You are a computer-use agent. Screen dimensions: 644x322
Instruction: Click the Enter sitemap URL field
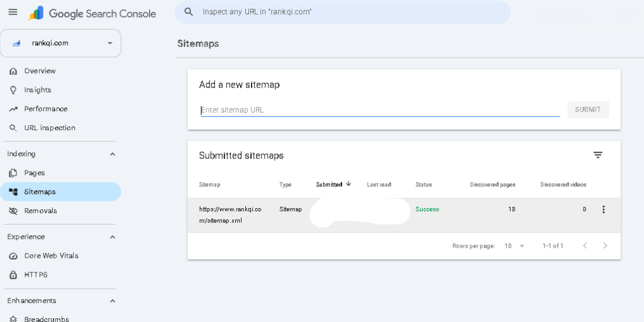point(380,110)
